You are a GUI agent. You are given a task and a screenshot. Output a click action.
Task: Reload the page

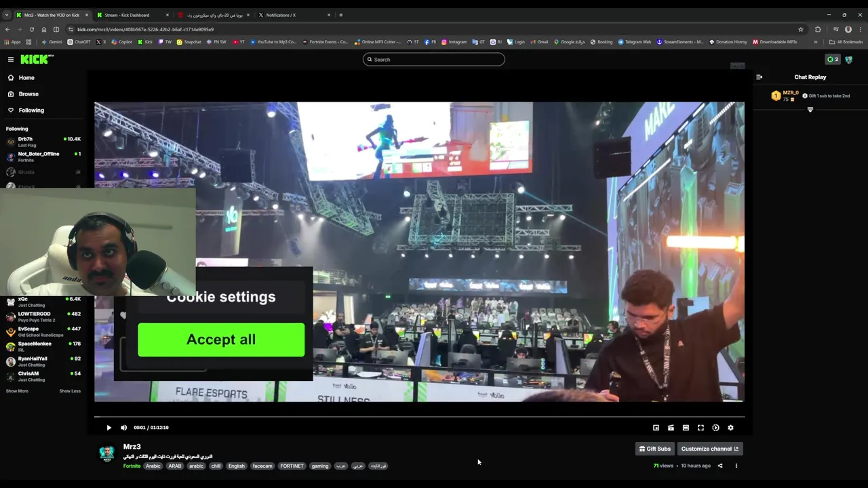coord(31,29)
